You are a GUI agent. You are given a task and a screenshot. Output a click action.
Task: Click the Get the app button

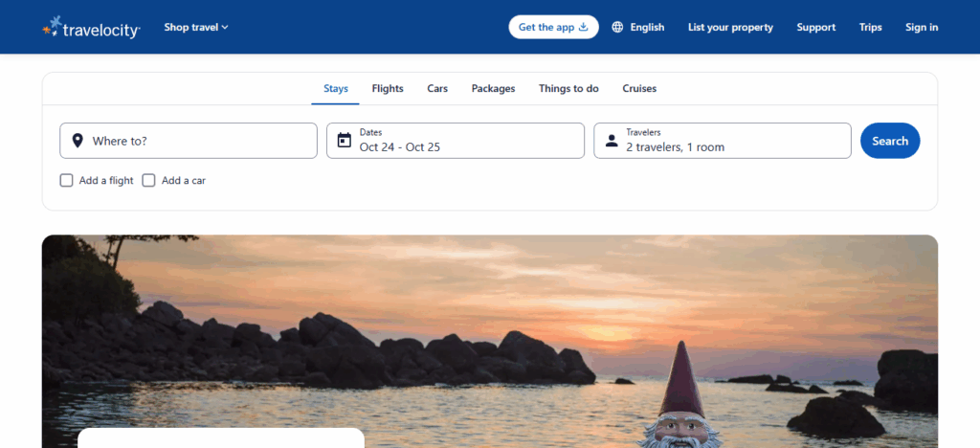pyautogui.click(x=554, y=27)
